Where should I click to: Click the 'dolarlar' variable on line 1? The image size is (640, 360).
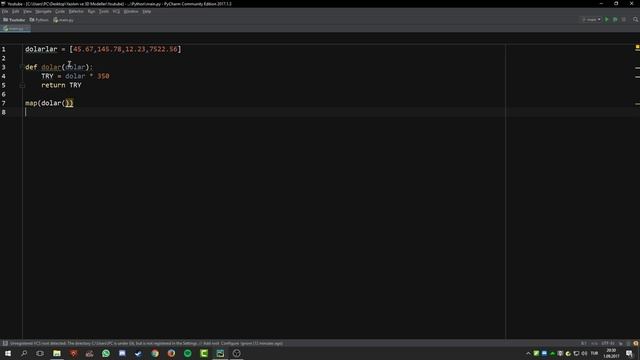click(41, 49)
